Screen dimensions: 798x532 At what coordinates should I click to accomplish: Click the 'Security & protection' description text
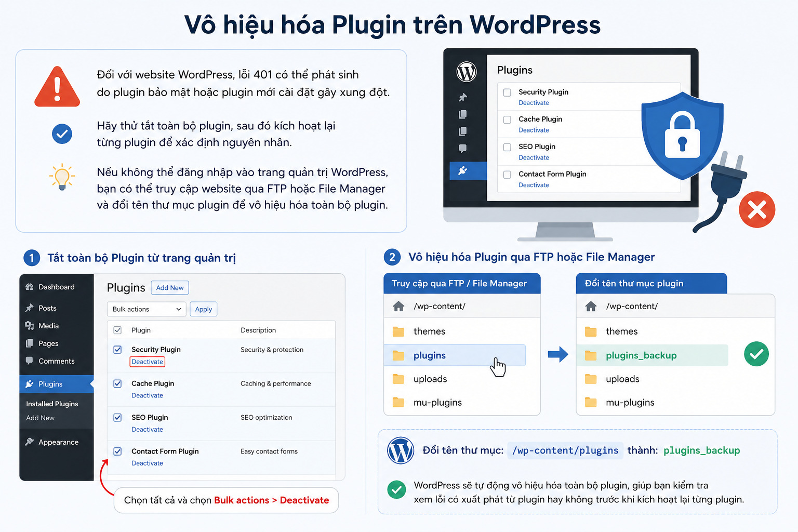(272, 350)
